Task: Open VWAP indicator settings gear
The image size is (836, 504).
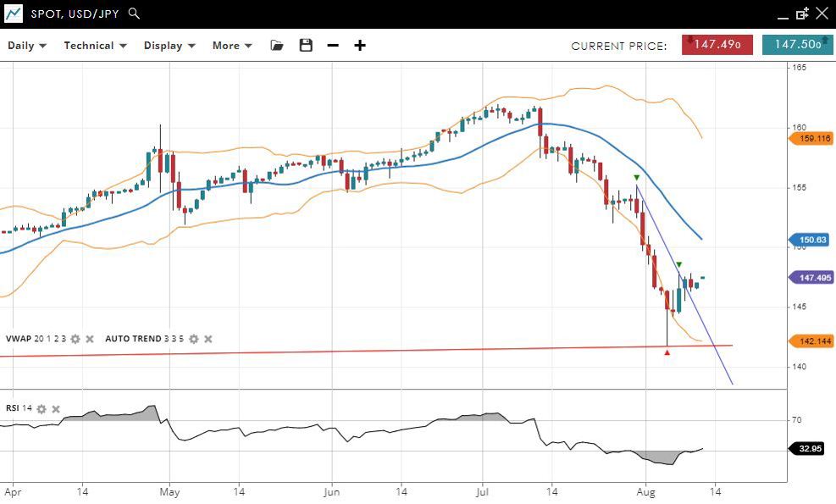Action: pos(75,339)
